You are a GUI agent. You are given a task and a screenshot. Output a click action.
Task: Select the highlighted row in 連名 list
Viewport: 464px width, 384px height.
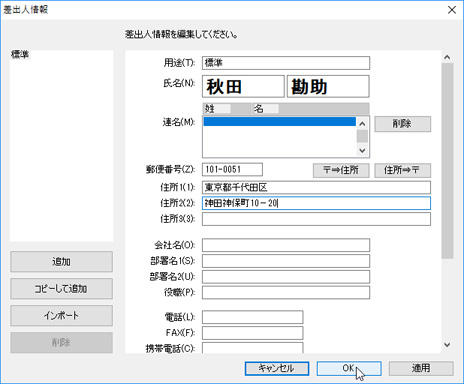tap(279, 122)
